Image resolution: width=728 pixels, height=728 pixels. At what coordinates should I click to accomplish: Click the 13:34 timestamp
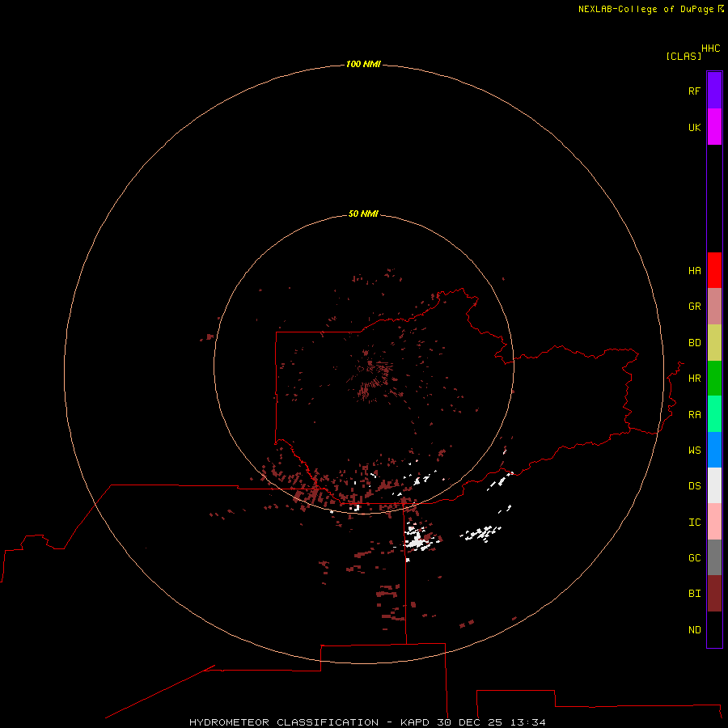coord(527,722)
